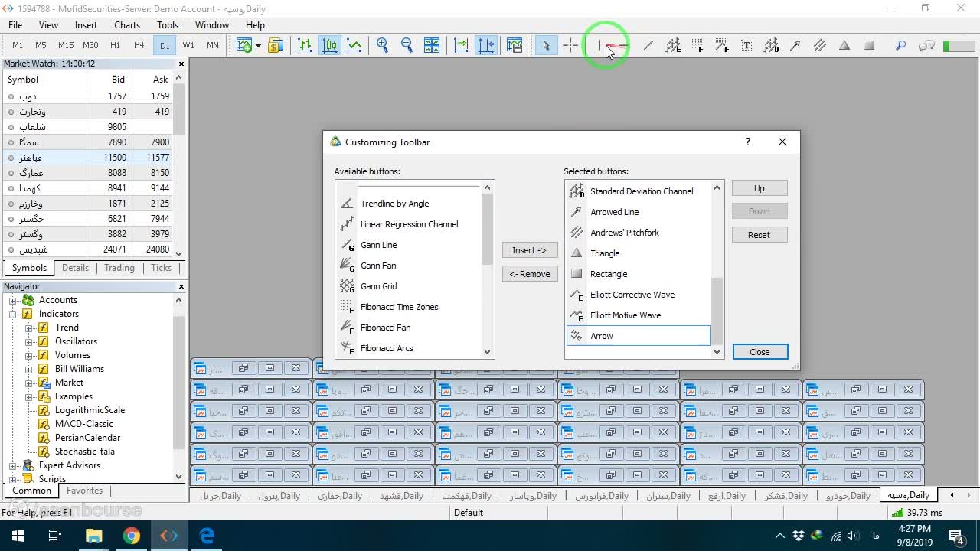Click the Zoom Out magnifier toolbar icon
Viewport: 980px width, 551px height.
point(407,46)
